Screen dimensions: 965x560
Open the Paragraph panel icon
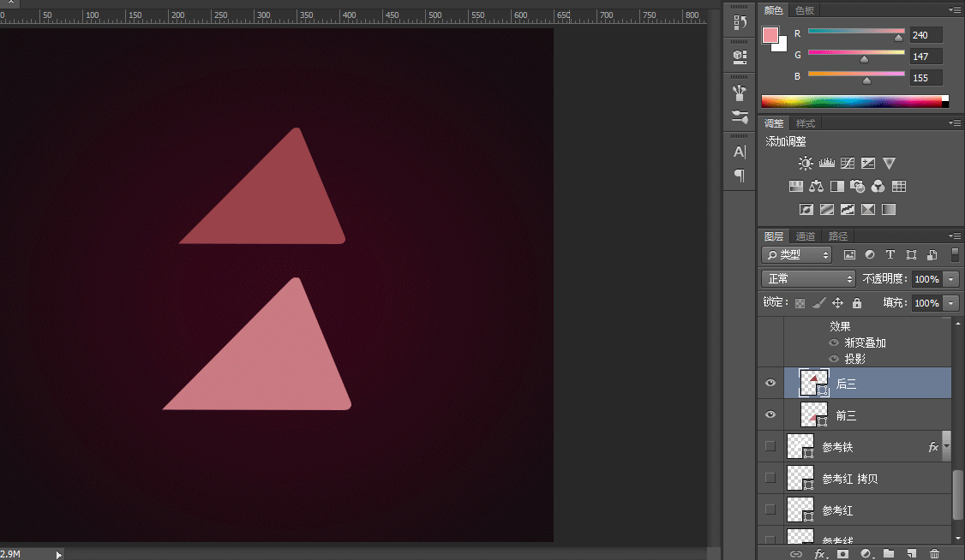(x=740, y=176)
